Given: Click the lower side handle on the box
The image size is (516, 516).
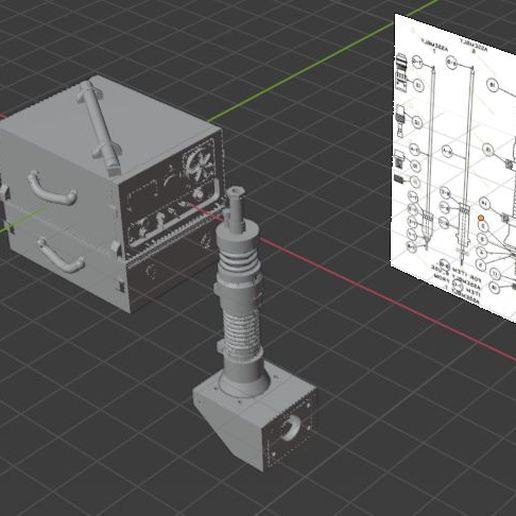Looking at the screenshot, I should coord(60,255).
